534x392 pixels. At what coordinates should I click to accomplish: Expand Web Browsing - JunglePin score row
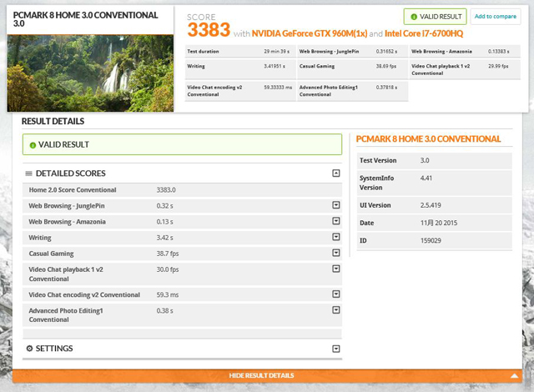(335, 205)
